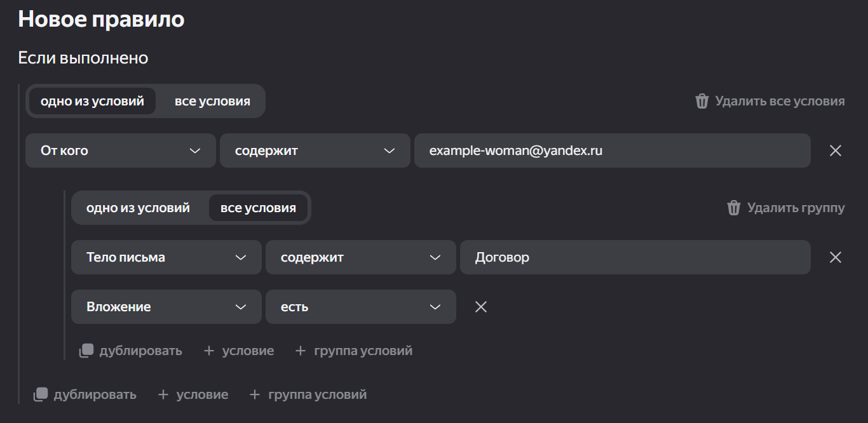This screenshot has height=423, width=868.
Task: Remove the От кого condition with X
Action: [836, 151]
